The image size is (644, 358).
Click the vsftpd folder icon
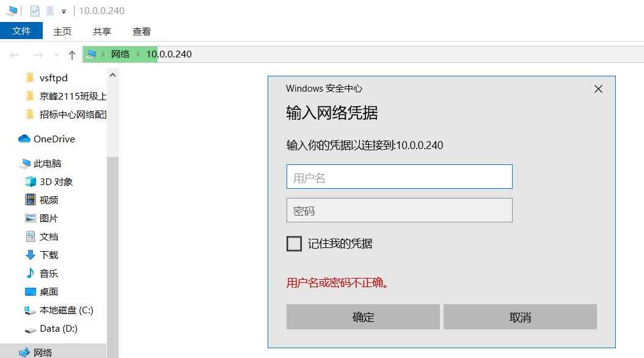[x=29, y=77]
